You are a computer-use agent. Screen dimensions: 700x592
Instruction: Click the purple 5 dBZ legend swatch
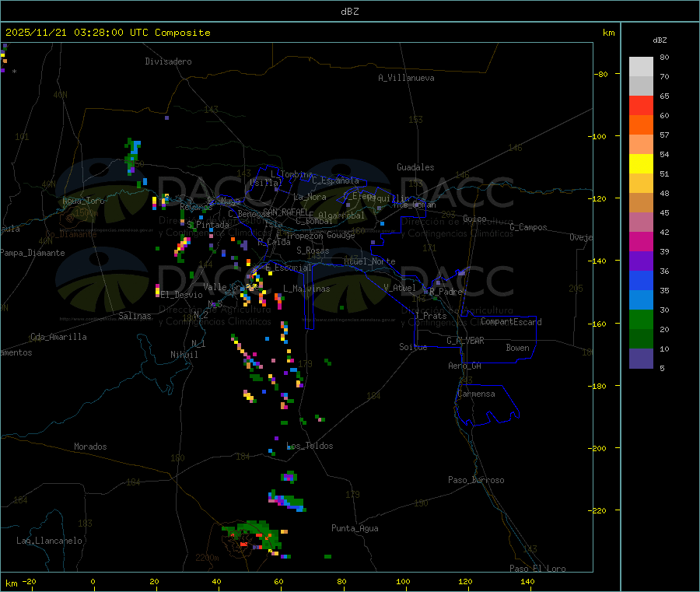tap(641, 359)
